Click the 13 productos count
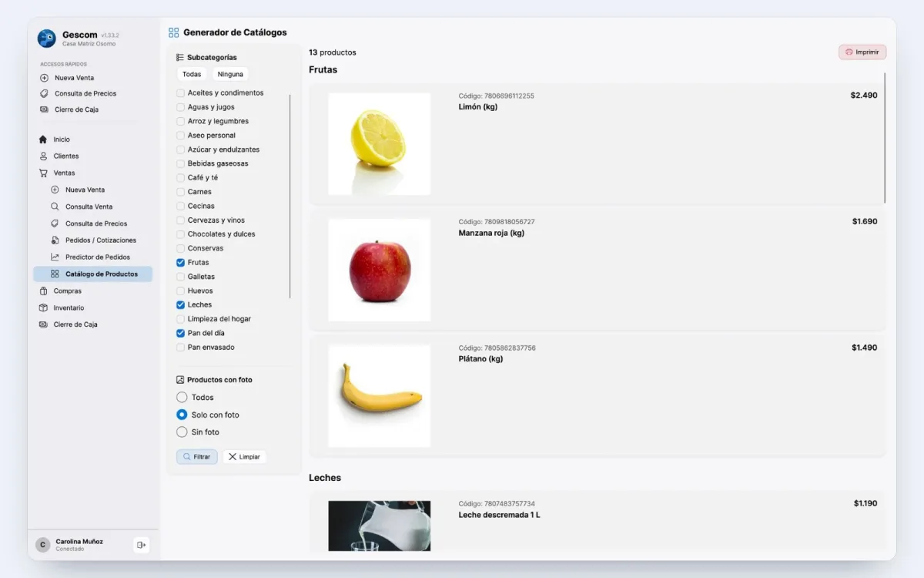The width and height of the screenshot is (924, 578). [x=333, y=52]
